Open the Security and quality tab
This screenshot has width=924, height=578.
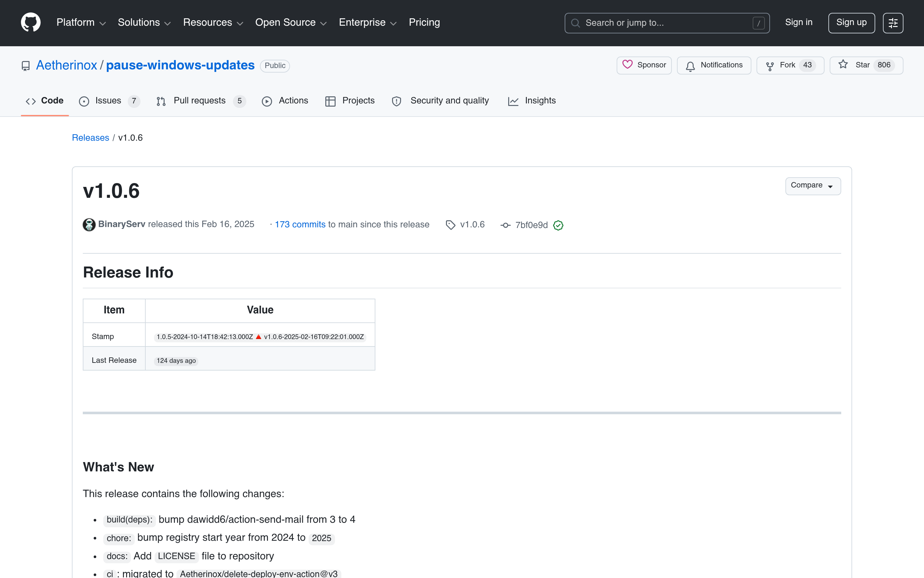click(x=440, y=101)
